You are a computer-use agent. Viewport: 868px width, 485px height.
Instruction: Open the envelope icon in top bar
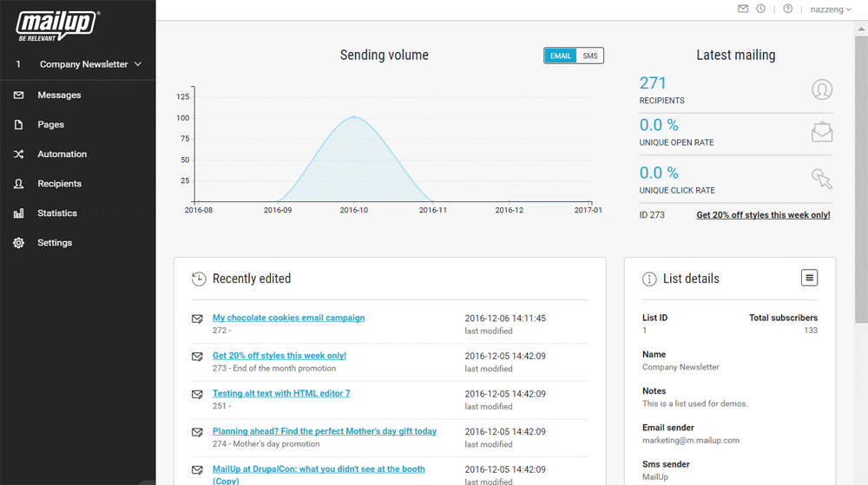tap(743, 9)
